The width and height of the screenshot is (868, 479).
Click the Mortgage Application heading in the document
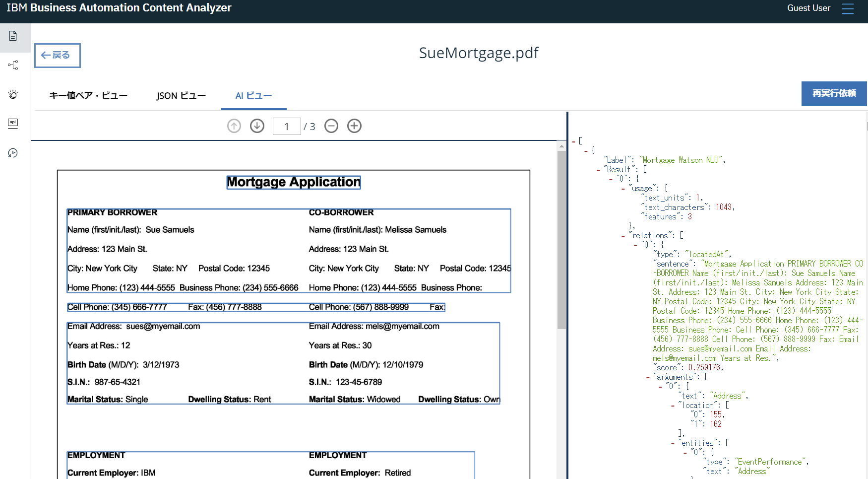pyautogui.click(x=294, y=182)
